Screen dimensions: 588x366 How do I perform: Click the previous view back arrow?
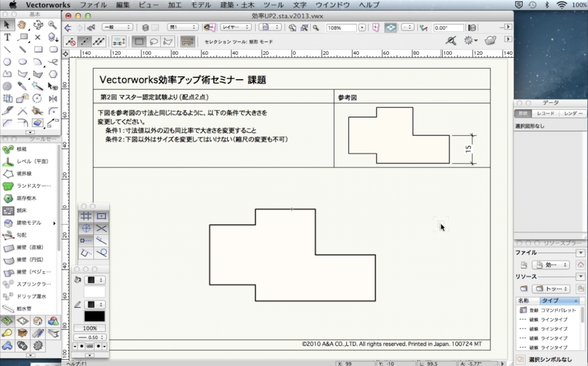click(x=68, y=28)
